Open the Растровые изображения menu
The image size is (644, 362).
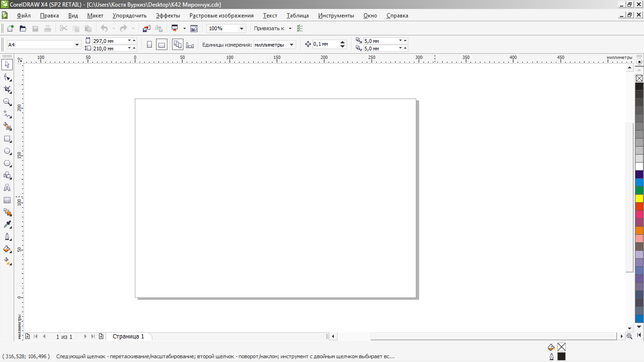pos(222,15)
